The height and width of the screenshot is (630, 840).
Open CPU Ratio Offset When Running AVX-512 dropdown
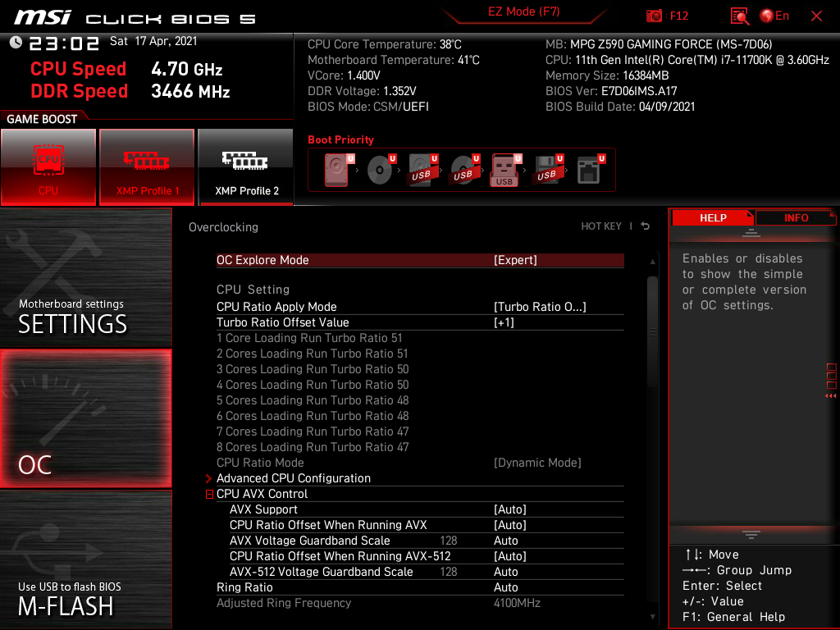tap(427, 555)
